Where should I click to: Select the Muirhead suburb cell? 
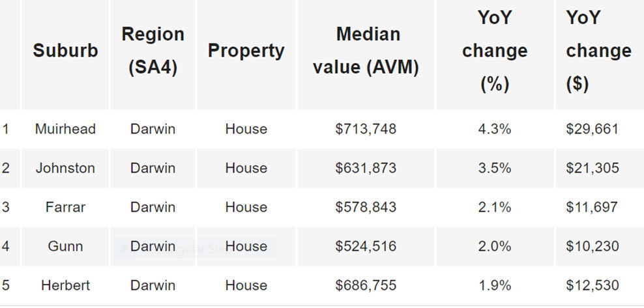point(65,129)
